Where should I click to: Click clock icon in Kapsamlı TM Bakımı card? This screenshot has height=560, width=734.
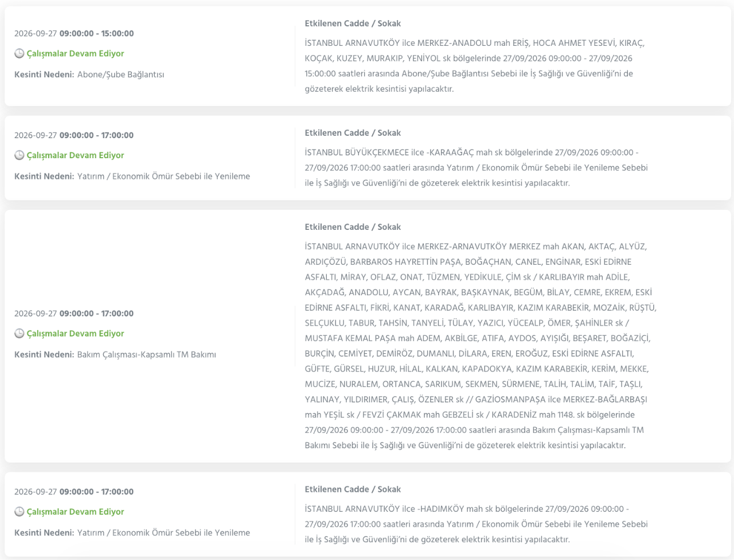tap(19, 334)
